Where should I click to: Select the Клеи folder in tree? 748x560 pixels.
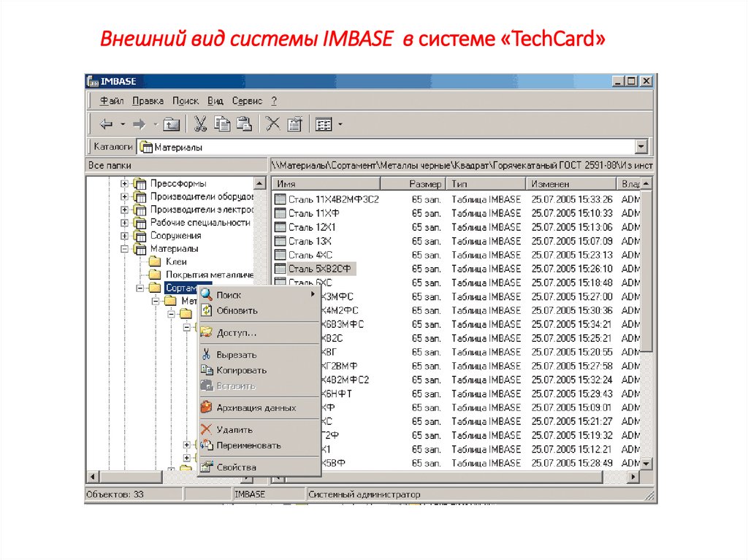(176, 262)
